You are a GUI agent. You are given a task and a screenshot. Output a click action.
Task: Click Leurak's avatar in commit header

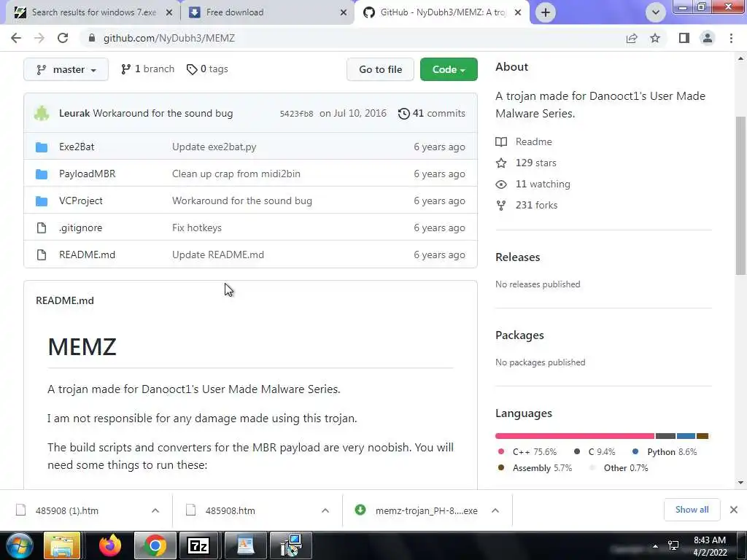(42, 113)
